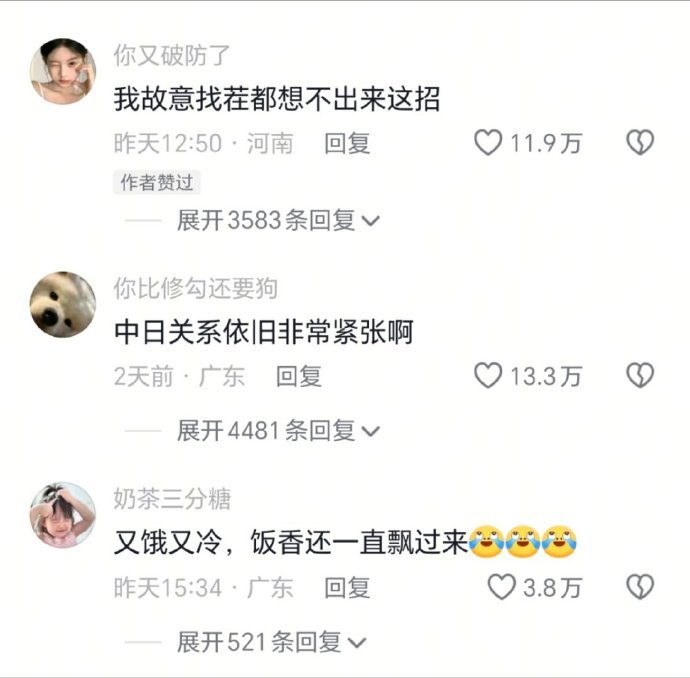
Task: Select comment text 我故意找茬都想不出来这招
Action: point(277,99)
